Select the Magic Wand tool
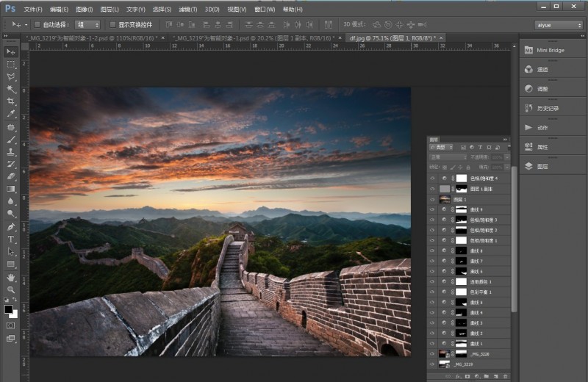The height and width of the screenshot is (382, 588). pyautogui.click(x=11, y=89)
